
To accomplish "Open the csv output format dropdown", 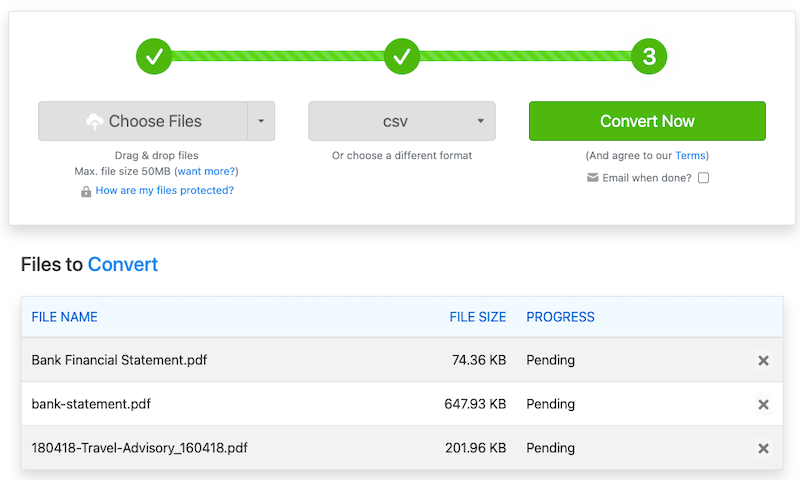I will tap(402, 121).
